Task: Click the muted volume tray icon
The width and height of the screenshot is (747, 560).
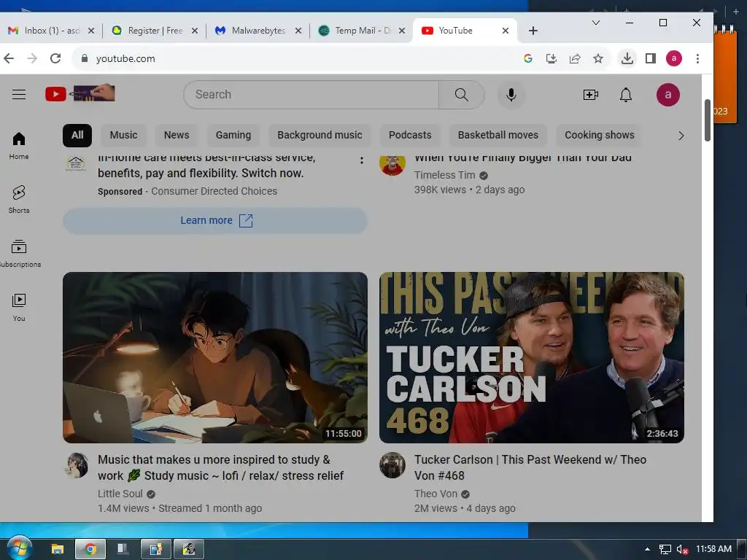Action: pyautogui.click(x=682, y=549)
